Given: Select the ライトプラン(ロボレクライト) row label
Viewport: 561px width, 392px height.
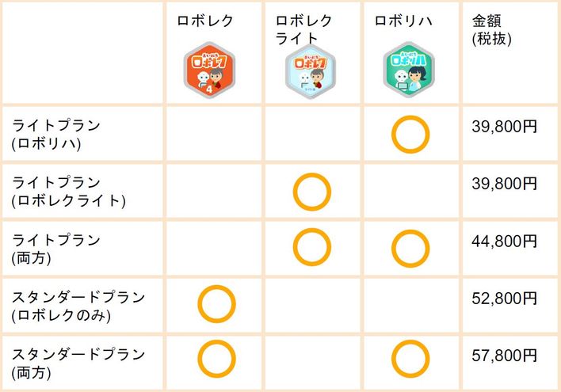Looking at the screenshot, I should [69, 192].
